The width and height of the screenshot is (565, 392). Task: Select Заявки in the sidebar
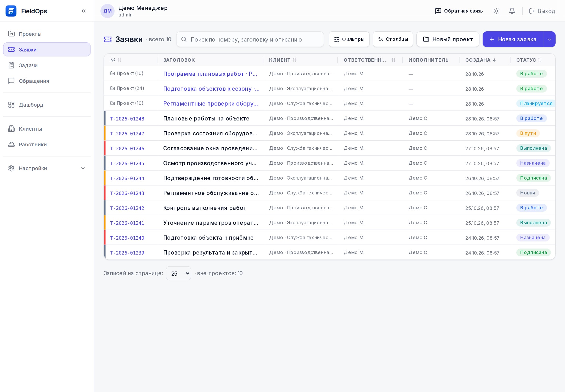point(47,49)
